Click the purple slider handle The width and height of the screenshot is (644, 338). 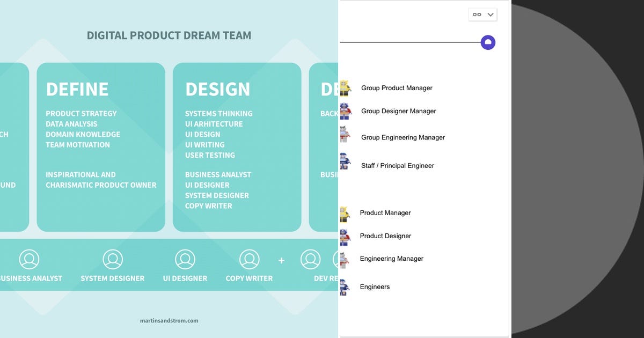tap(487, 42)
